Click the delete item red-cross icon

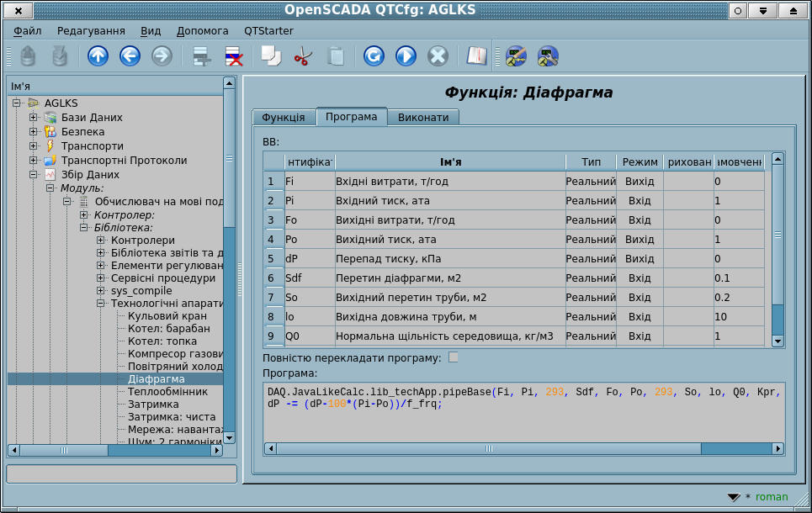point(233,56)
